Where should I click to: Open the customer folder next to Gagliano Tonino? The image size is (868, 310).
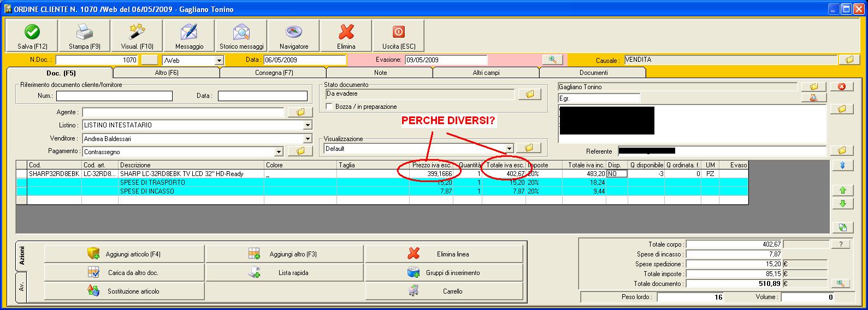point(814,86)
